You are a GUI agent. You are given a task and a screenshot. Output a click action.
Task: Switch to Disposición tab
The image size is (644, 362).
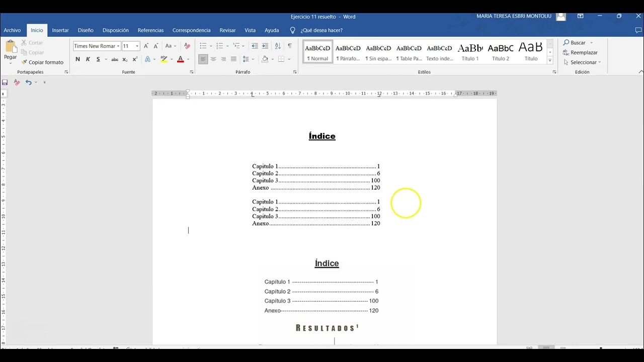(x=116, y=30)
